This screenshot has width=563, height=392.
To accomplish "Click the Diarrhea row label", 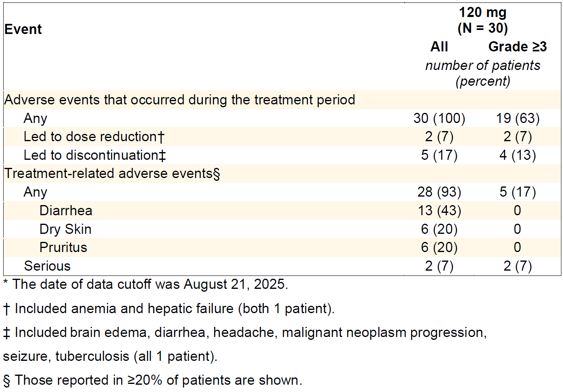I will 66,210.
